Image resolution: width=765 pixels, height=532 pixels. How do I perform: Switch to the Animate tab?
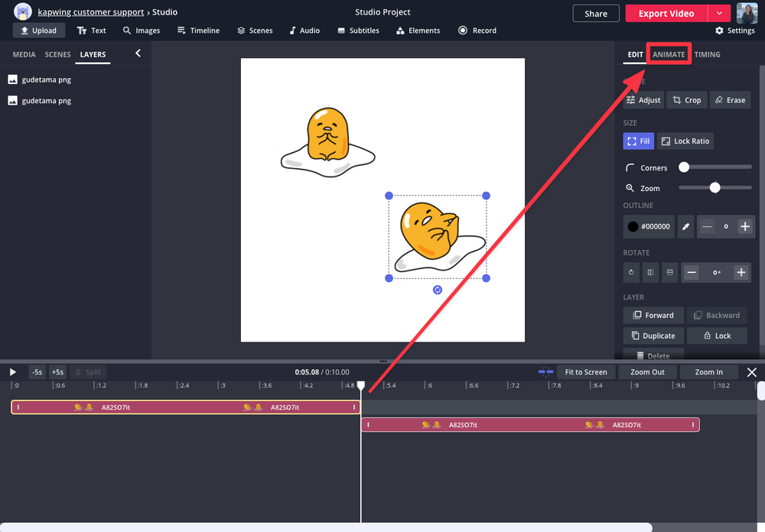point(669,54)
